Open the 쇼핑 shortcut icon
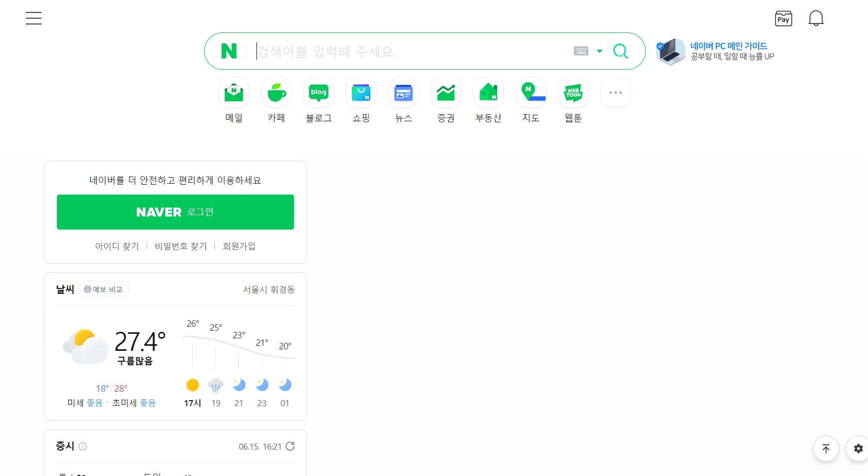 pyautogui.click(x=361, y=92)
